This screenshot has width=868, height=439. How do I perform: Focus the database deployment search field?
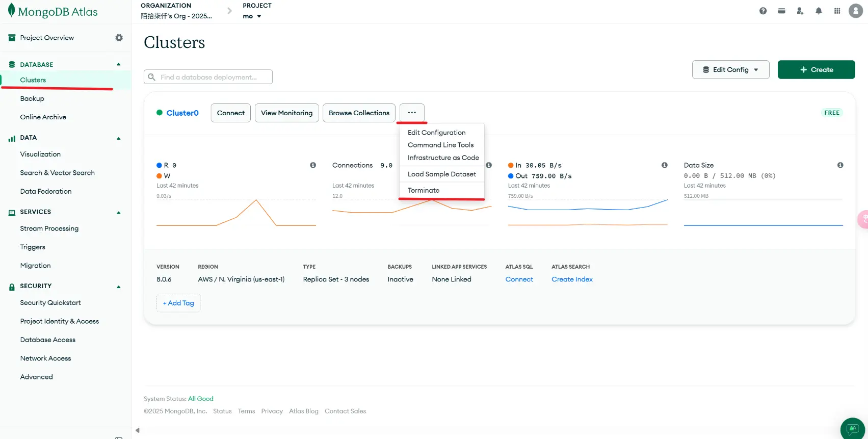pyautogui.click(x=213, y=77)
